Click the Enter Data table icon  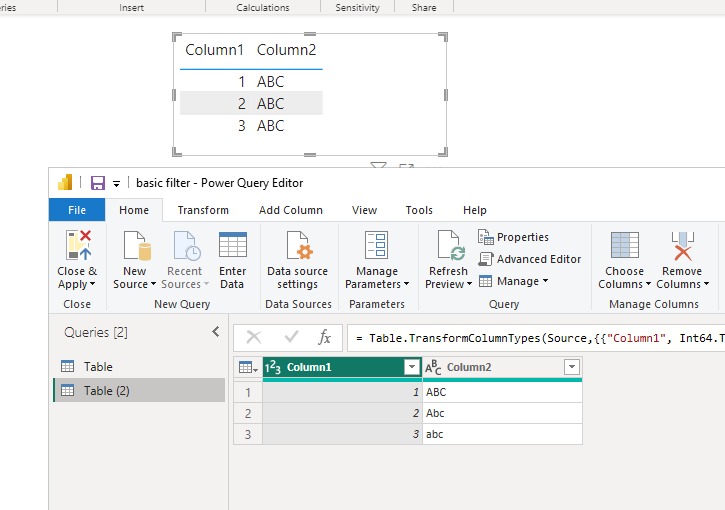[x=233, y=245]
